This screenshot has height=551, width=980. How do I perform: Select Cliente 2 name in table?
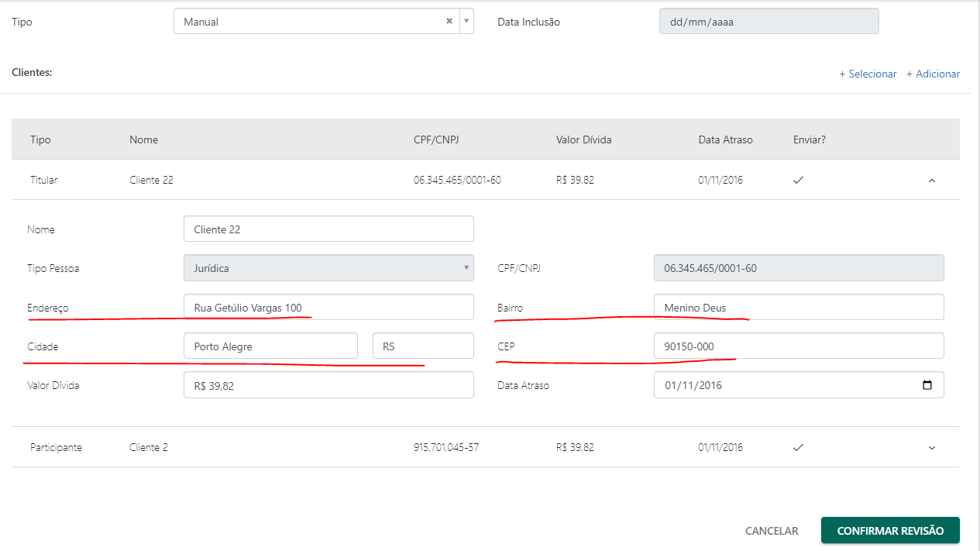[149, 447]
